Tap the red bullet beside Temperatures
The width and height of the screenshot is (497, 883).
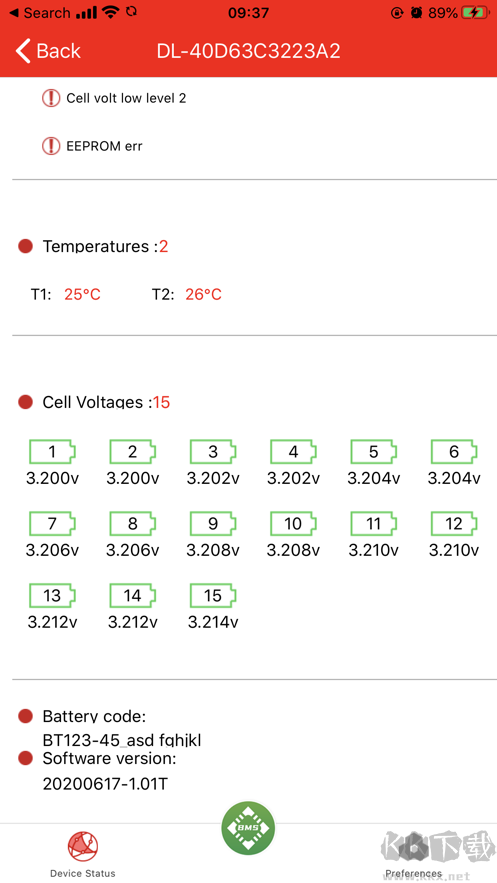(25, 246)
